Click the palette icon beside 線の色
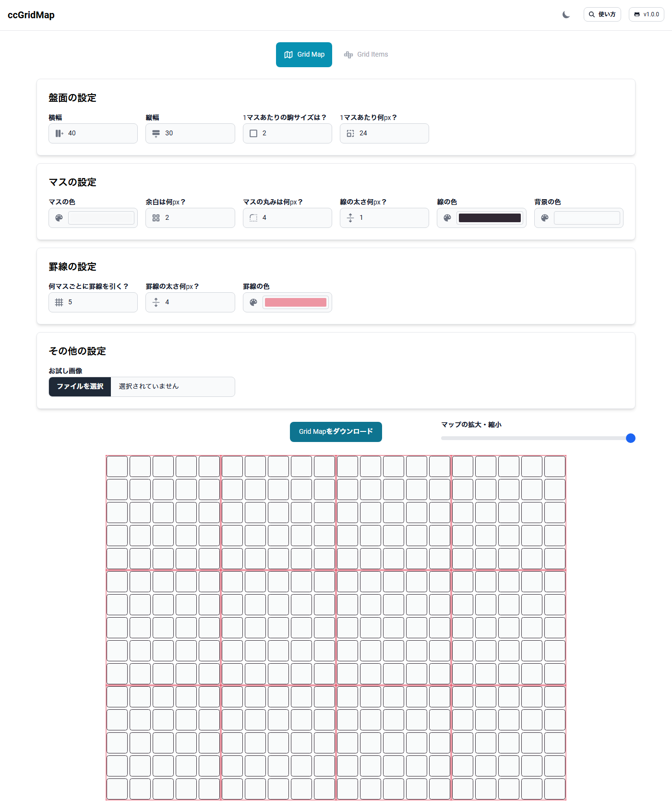Image resolution: width=672 pixels, height=812 pixels. [447, 218]
